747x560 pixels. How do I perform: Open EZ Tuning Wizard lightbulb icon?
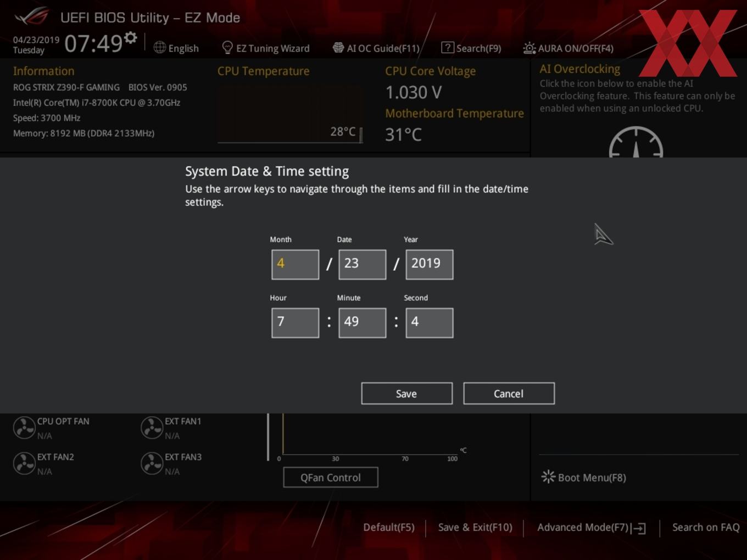coord(227,48)
